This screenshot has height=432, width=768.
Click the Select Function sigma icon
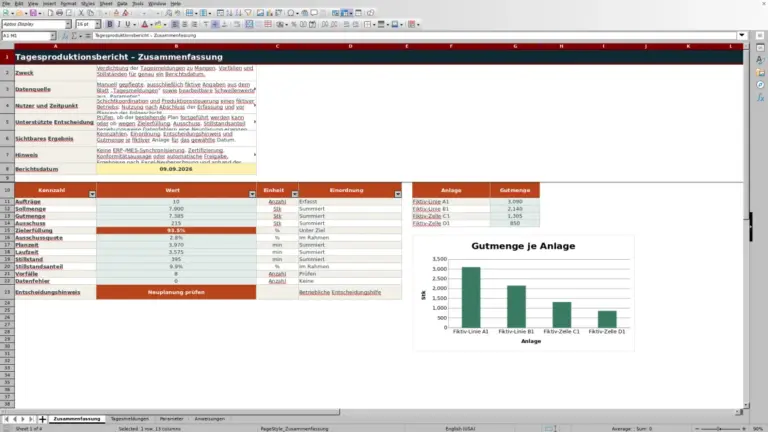[74, 36]
